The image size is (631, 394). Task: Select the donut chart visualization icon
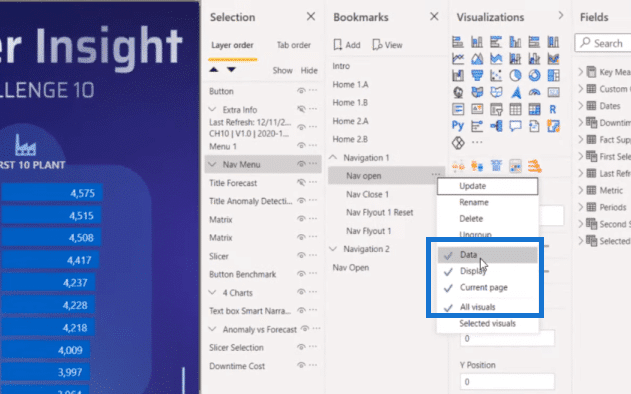[x=534, y=75]
